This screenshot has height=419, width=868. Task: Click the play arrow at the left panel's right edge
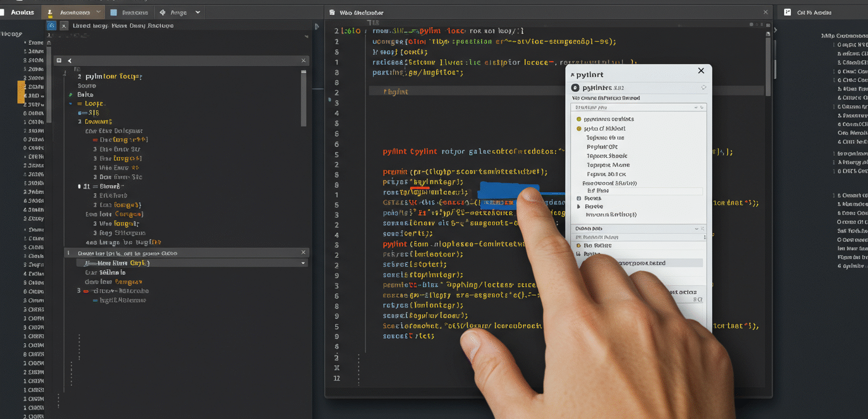(317, 26)
